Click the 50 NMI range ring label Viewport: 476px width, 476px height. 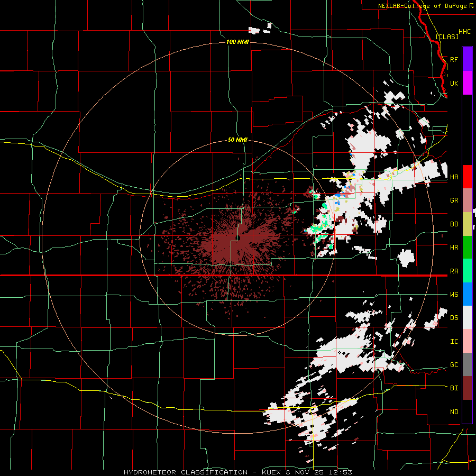(x=237, y=140)
